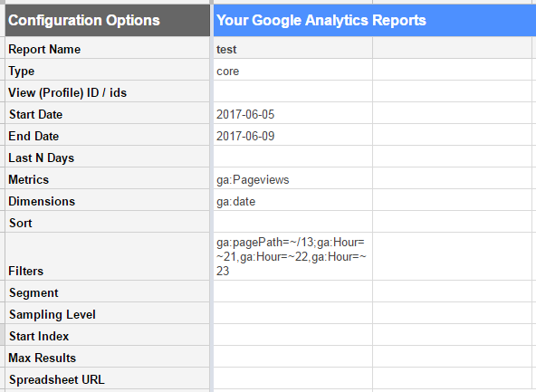Screen dimensions: 536x392
Task: Click the Type cell containing 'core'
Action: point(293,71)
